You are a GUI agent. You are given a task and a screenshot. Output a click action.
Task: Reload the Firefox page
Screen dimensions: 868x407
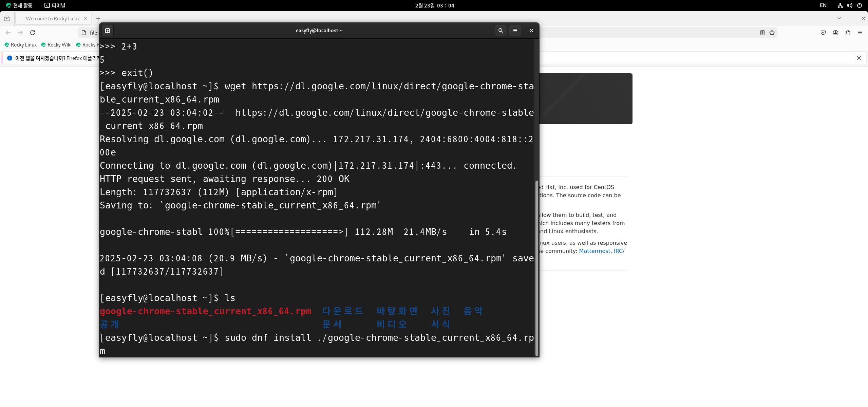pos(33,33)
